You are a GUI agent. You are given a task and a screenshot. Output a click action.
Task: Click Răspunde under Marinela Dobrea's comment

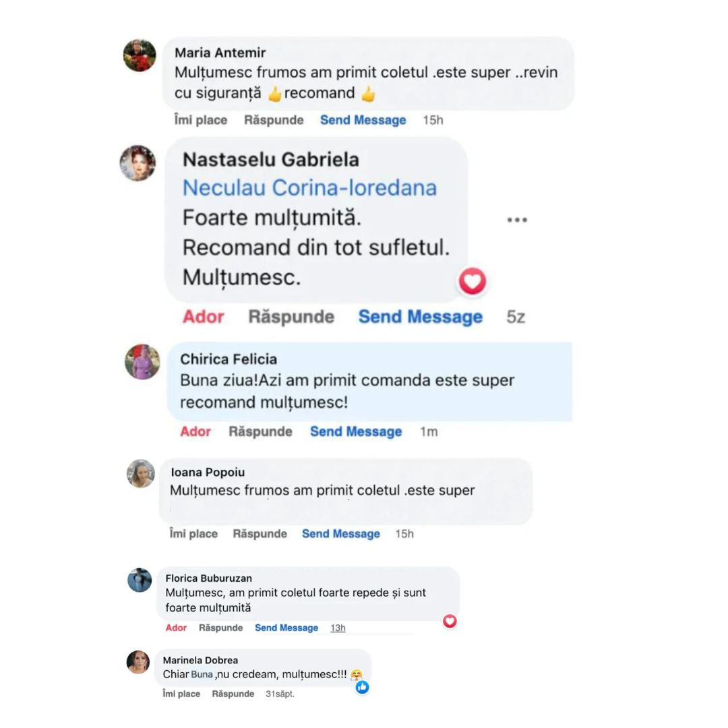tap(233, 694)
